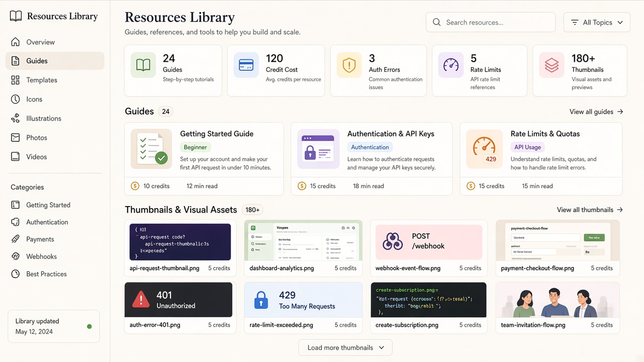
Task: Open the POST /webhook preview image
Action: [429, 242]
